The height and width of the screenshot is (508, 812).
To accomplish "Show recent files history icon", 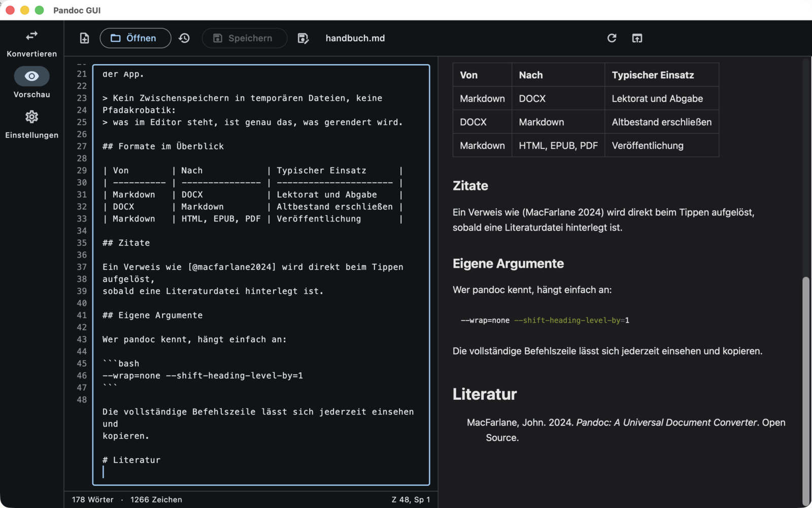I will click(184, 38).
